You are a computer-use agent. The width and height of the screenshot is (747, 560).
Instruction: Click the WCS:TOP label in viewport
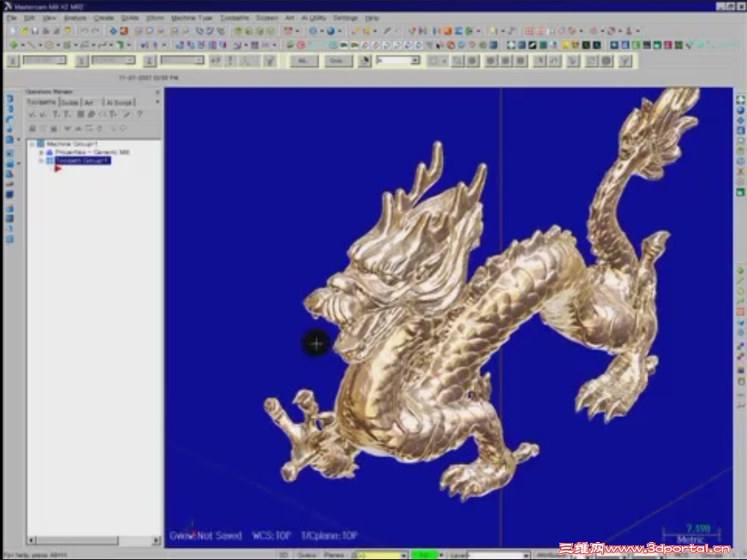[x=271, y=535]
